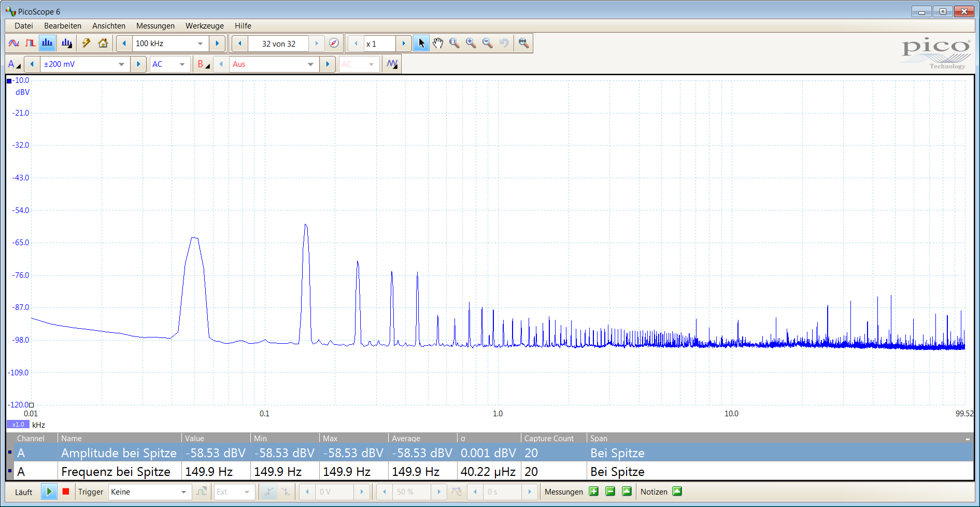Increase frequency range with right arrow
980x507 pixels.
(217, 44)
